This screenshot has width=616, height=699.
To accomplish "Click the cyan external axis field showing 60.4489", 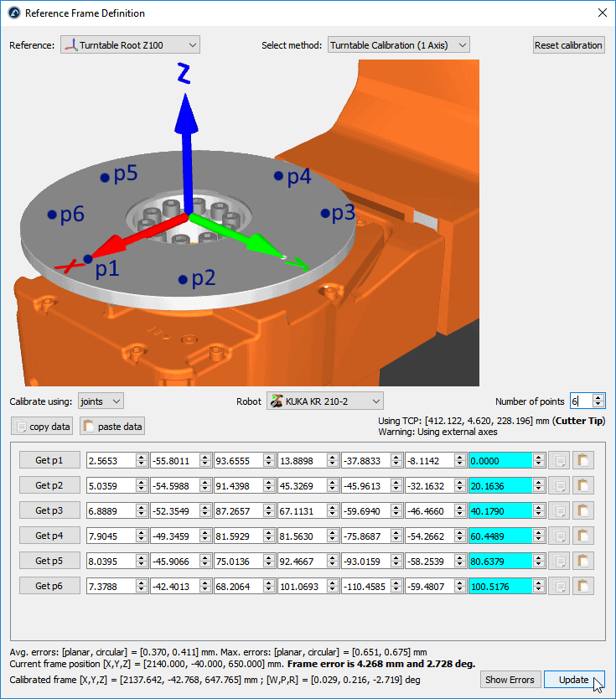I will [x=500, y=536].
